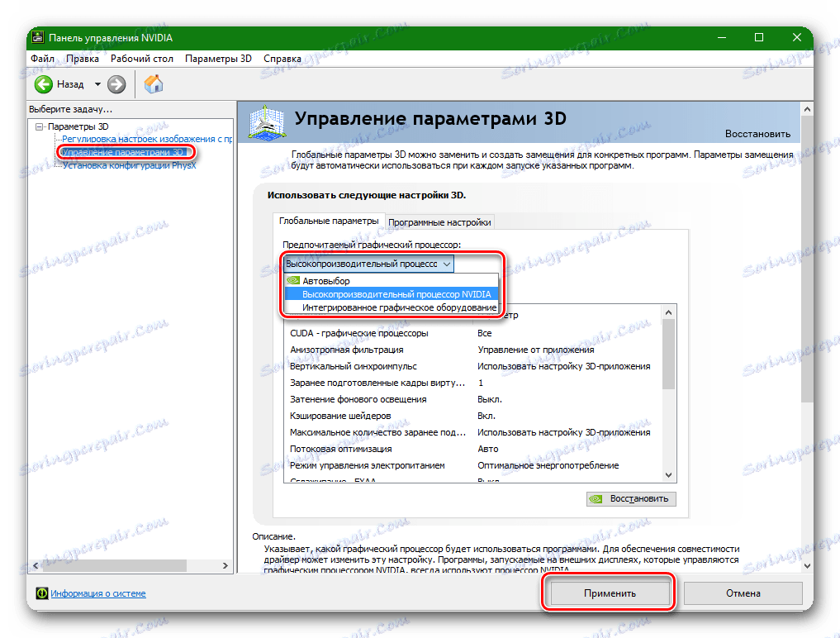Screen dimensions: 840x638
Task: Click task tree scroll right arrow
Action: coord(225,565)
